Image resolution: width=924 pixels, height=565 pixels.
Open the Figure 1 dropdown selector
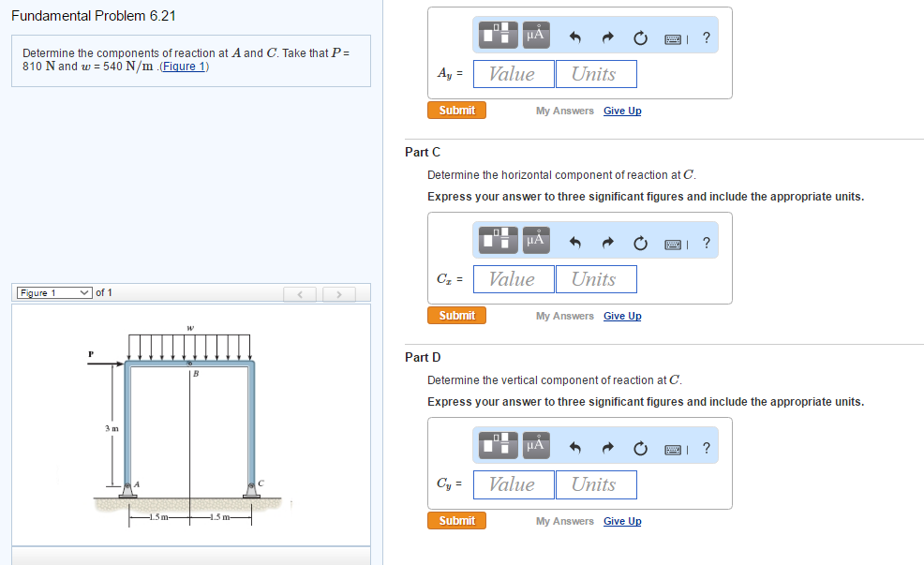[53, 292]
